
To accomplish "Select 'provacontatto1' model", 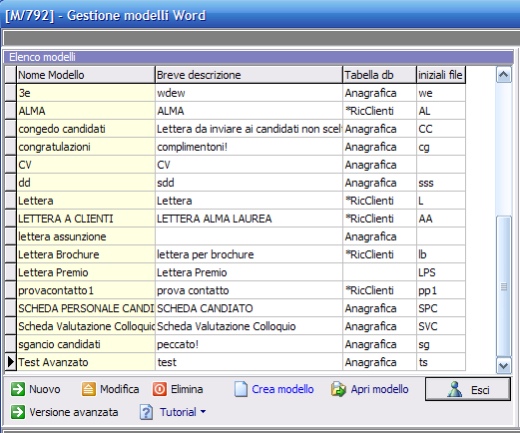I will tap(86, 290).
